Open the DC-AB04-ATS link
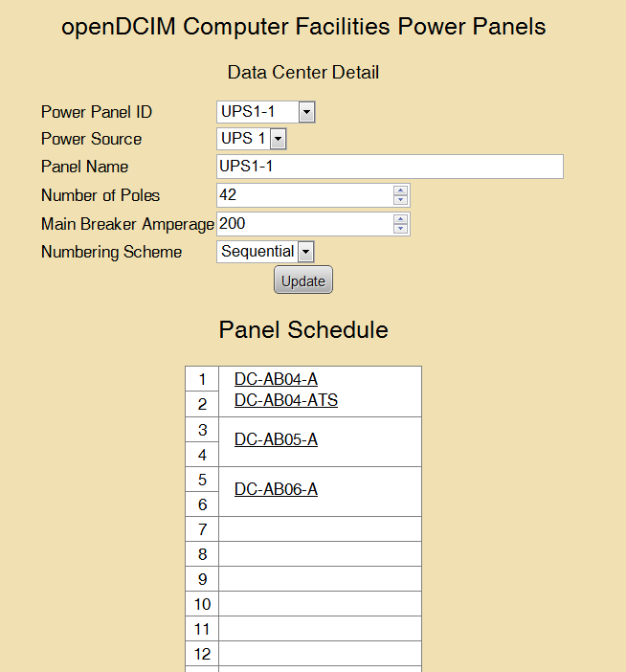The height and width of the screenshot is (672, 626). [286, 400]
